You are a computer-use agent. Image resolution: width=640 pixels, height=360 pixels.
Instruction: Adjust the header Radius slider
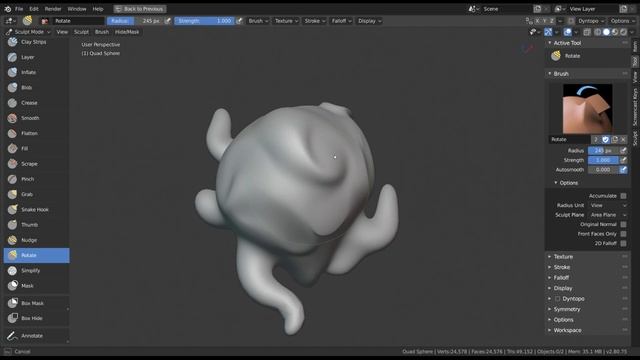coord(136,21)
